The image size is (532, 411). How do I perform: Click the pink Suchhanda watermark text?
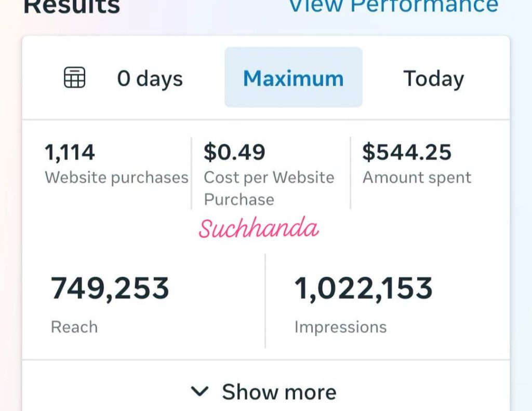259,228
